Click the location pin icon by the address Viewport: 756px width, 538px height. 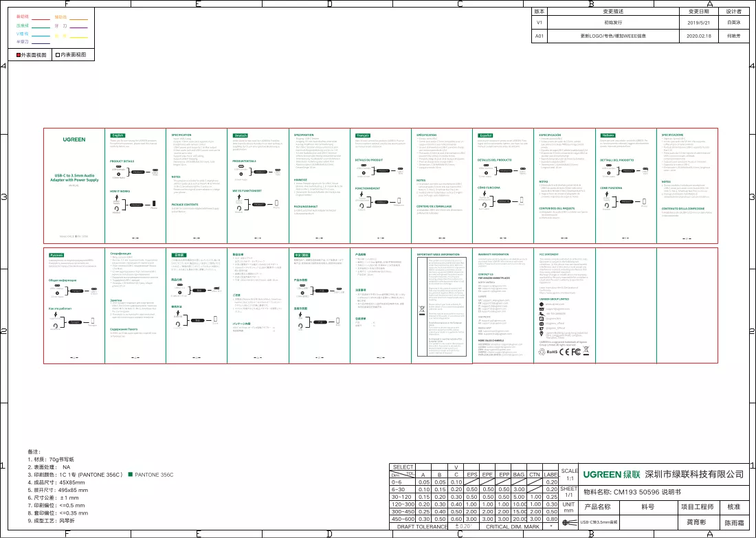(x=542, y=333)
